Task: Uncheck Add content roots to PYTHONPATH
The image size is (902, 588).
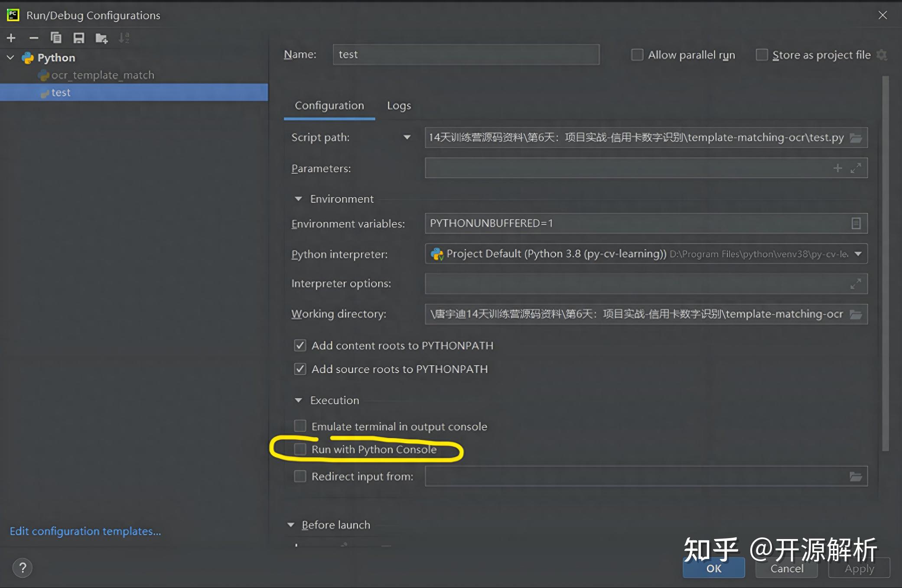Action: coord(300,345)
